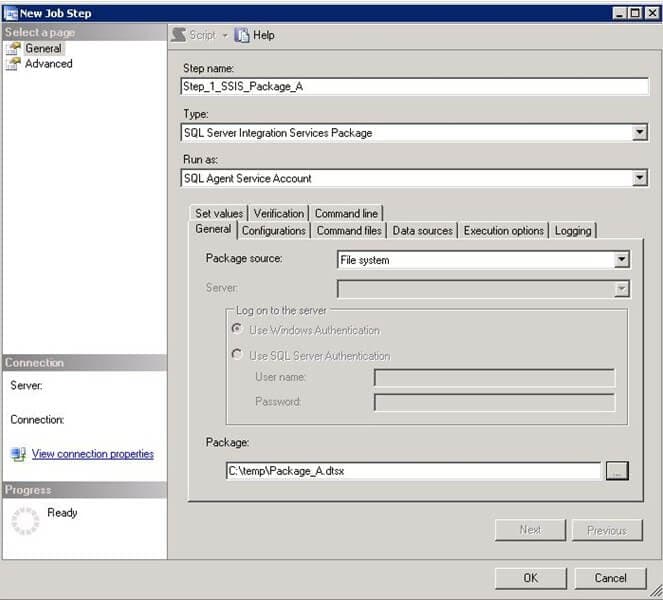Click the Logging tab
The height and width of the screenshot is (600, 663).
[572, 230]
